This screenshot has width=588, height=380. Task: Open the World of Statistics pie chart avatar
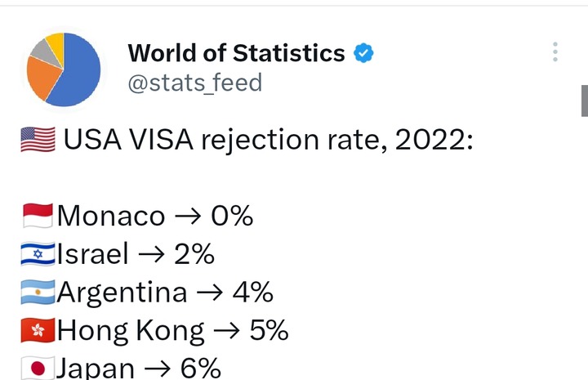pos(64,69)
